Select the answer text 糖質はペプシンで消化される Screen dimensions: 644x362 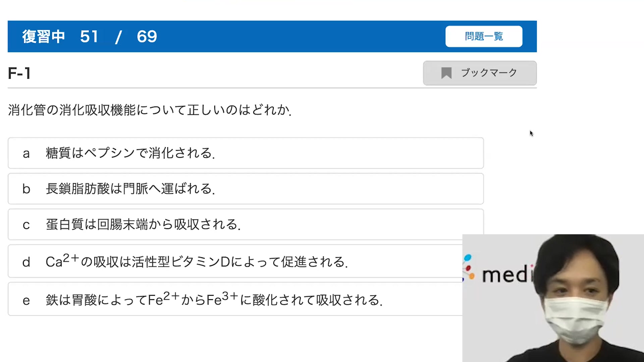(130, 153)
